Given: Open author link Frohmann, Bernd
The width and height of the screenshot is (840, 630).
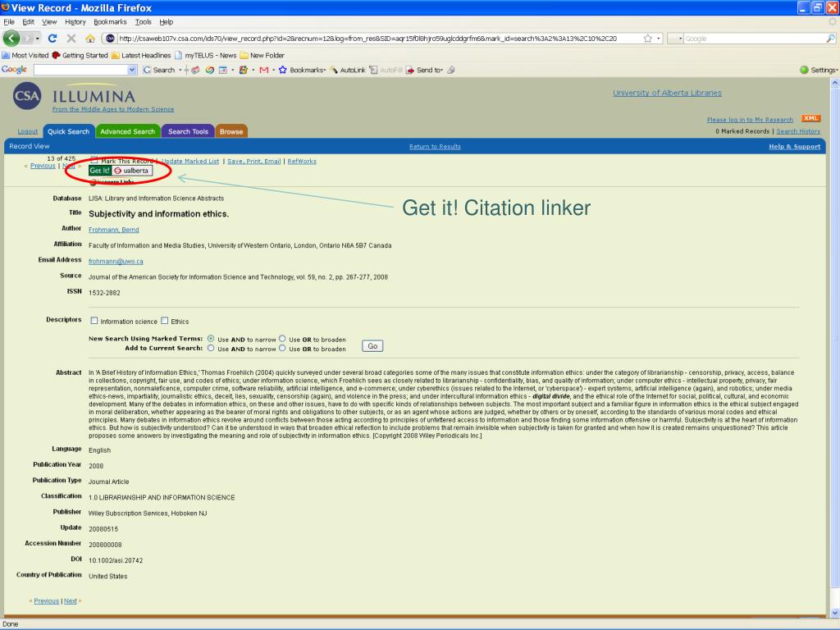Looking at the screenshot, I should point(113,230).
